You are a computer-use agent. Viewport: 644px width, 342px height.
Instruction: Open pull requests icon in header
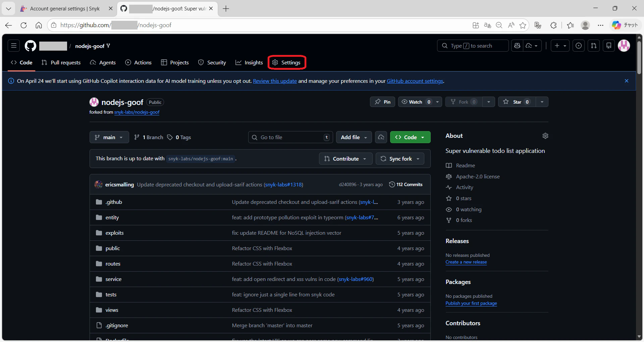click(x=594, y=46)
